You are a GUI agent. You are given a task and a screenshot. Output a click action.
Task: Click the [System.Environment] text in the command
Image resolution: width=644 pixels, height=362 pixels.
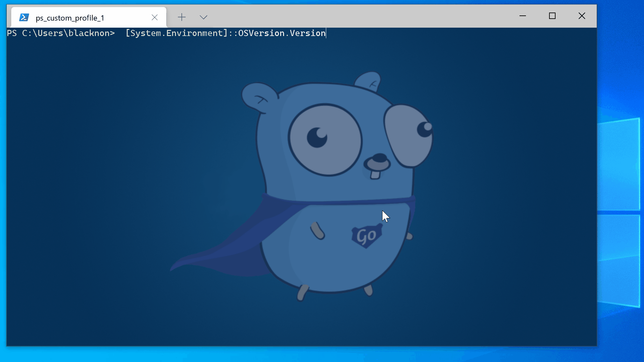[x=176, y=33]
